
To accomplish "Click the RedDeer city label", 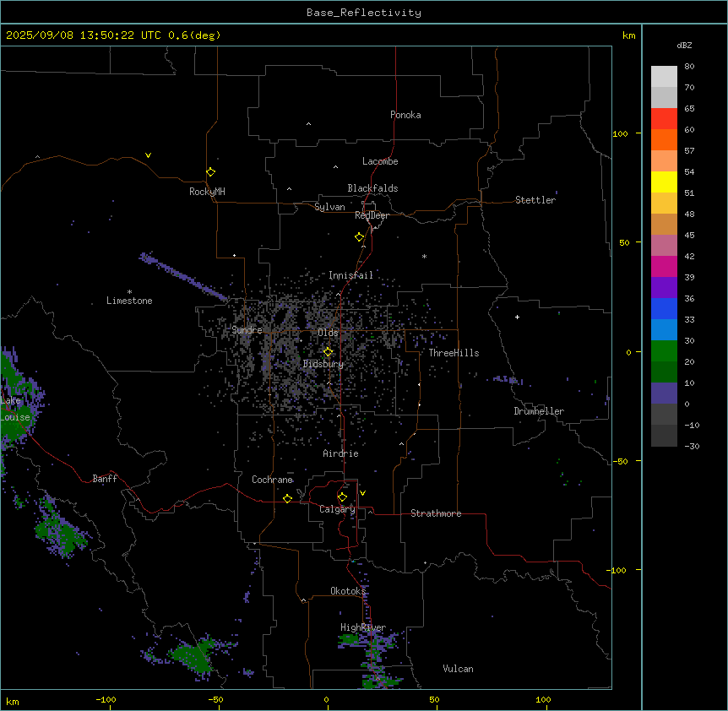I will coord(372,215).
